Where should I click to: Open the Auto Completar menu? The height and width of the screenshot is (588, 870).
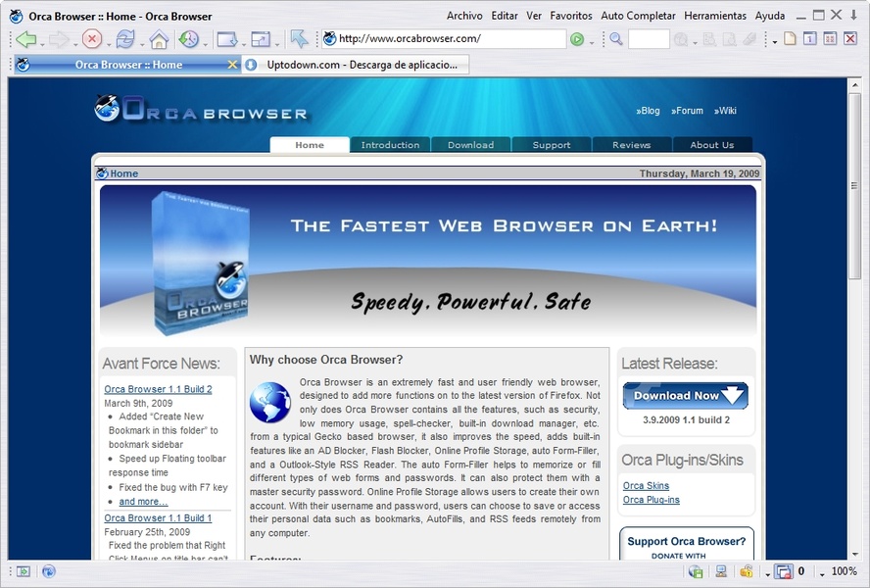click(638, 16)
